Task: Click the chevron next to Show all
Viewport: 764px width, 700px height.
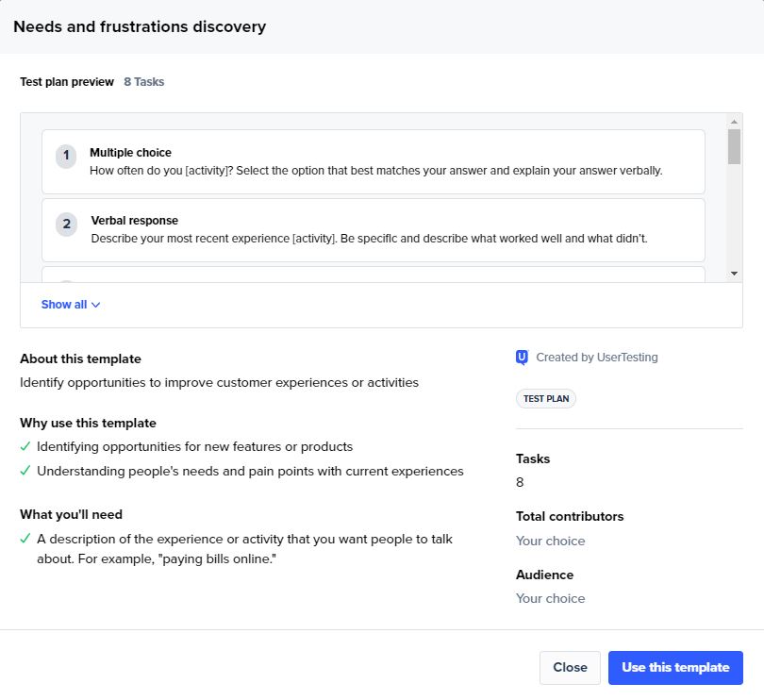Action: pyautogui.click(x=96, y=305)
